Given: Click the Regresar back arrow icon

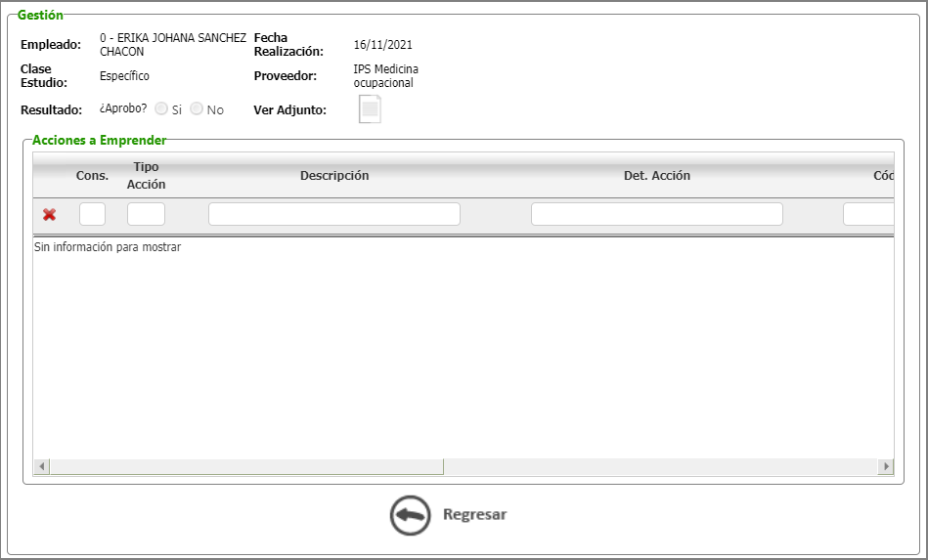Looking at the screenshot, I should [410, 516].
